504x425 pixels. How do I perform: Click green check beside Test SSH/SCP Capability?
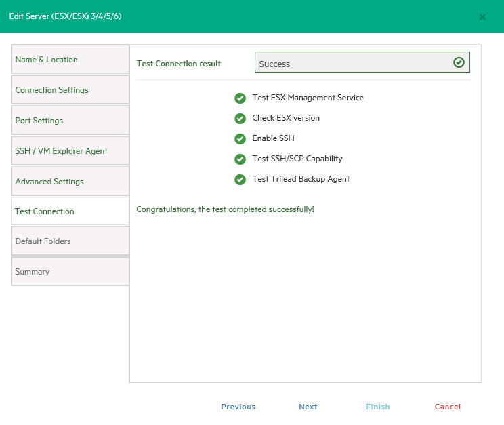point(240,159)
